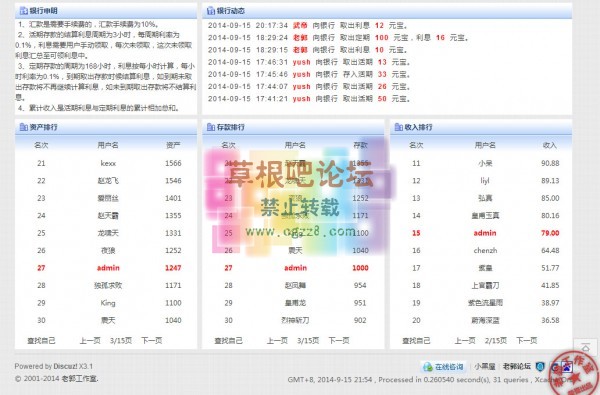Viewport: 600px width, 395px height.
Task: Open the 老郭工作室 copyright link
Action: [x=79, y=379]
